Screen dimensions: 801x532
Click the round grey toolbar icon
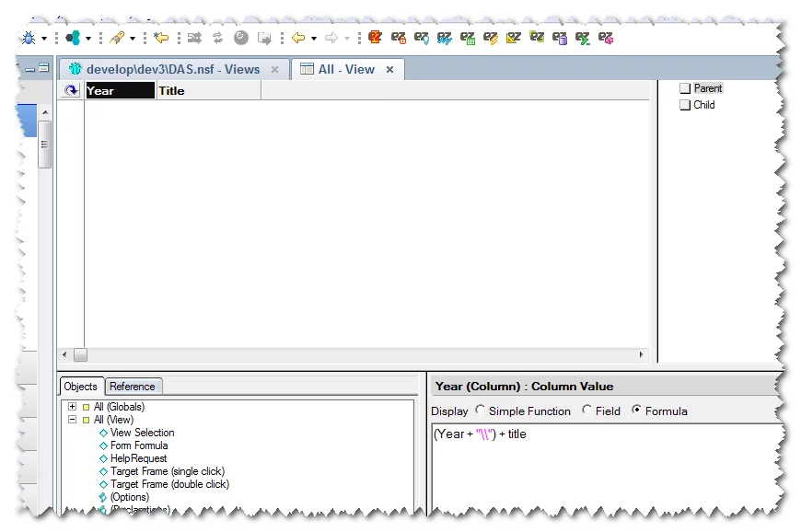241,38
